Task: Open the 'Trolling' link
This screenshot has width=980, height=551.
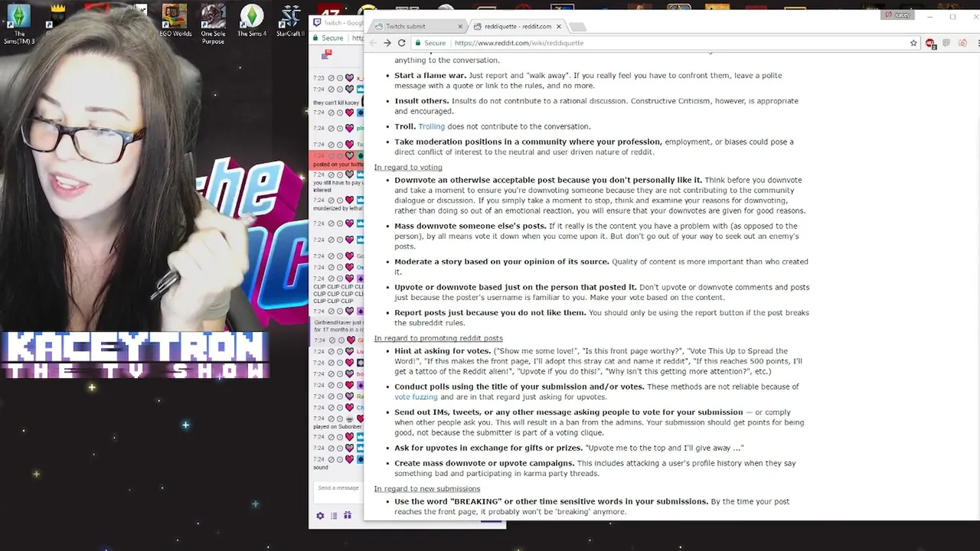Action: pos(431,126)
